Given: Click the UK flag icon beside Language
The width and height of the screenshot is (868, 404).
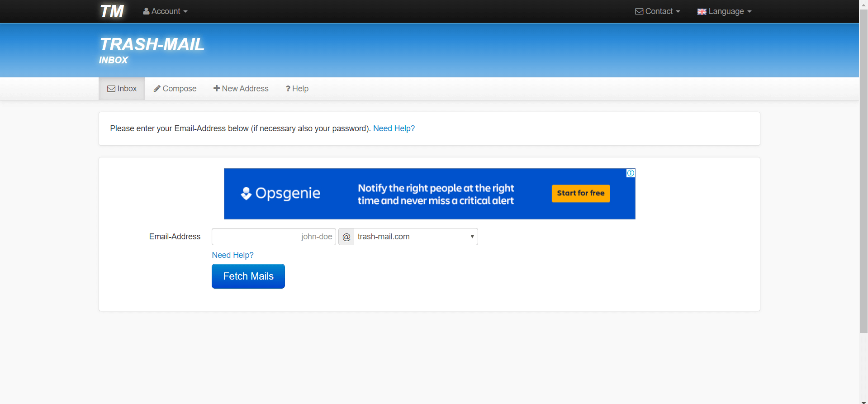Looking at the screenshot, I should click(x=702, y=12).
